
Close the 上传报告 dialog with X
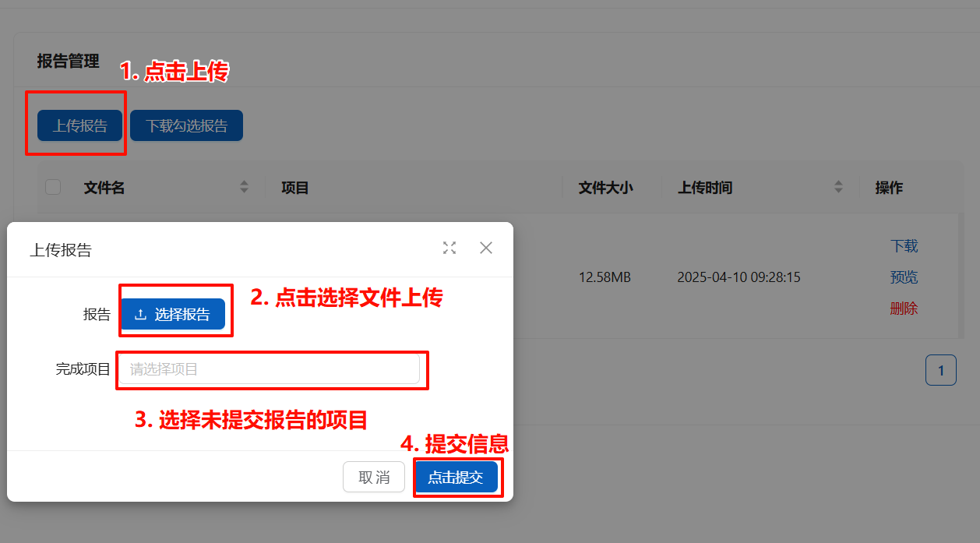pos(486,248)
